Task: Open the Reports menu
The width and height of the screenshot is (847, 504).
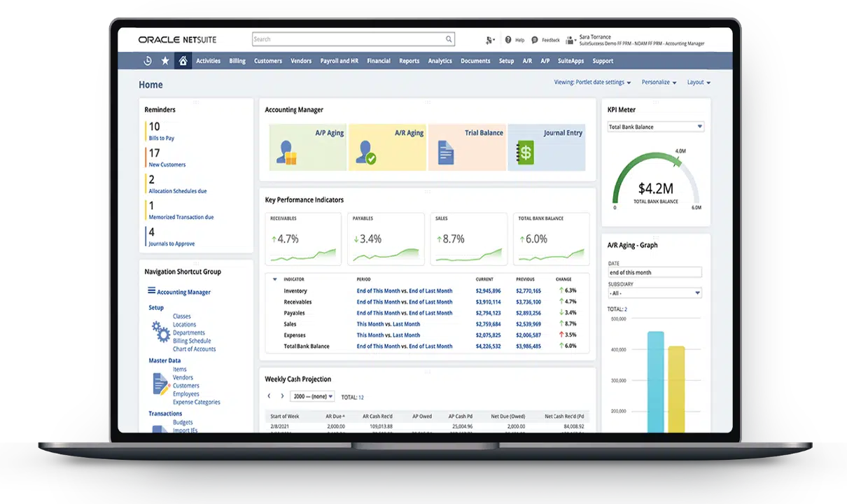Action: click(x=409, y=61)
